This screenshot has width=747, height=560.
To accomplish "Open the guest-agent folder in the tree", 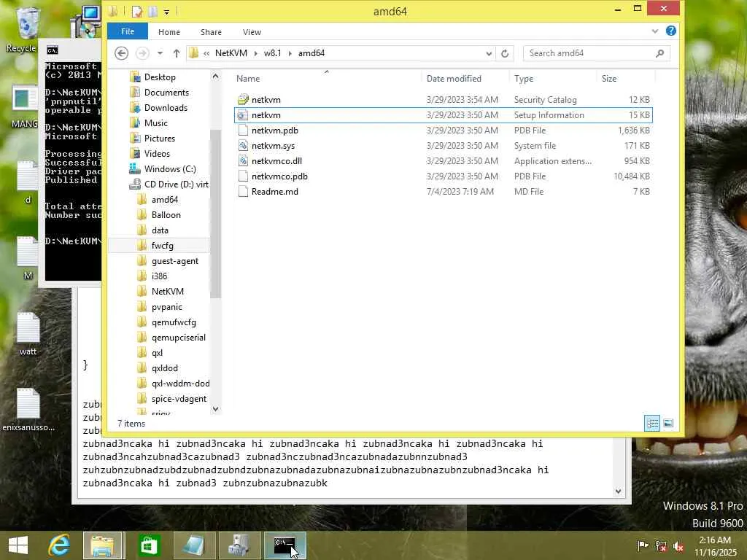I will click(x=175, y=261).
